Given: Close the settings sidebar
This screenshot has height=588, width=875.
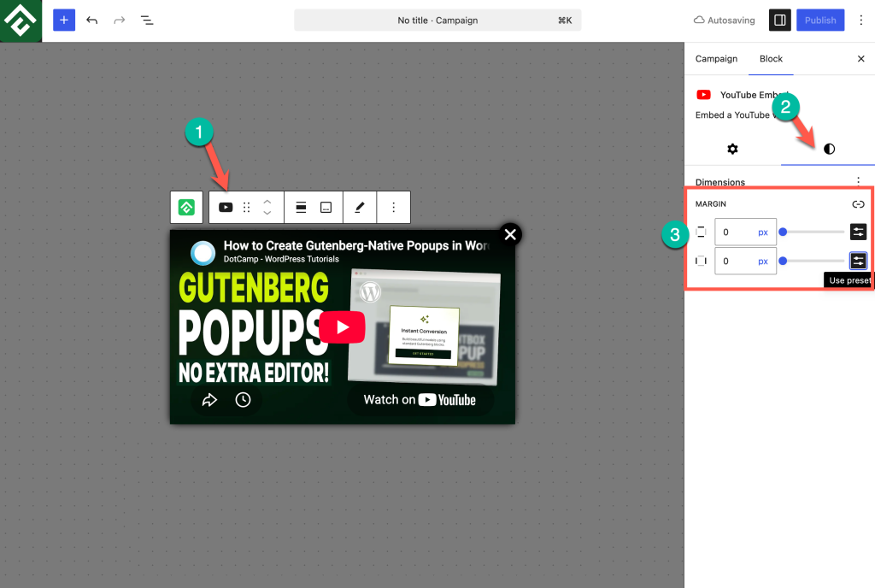Looking at the screenshot, I should (860, 59).
